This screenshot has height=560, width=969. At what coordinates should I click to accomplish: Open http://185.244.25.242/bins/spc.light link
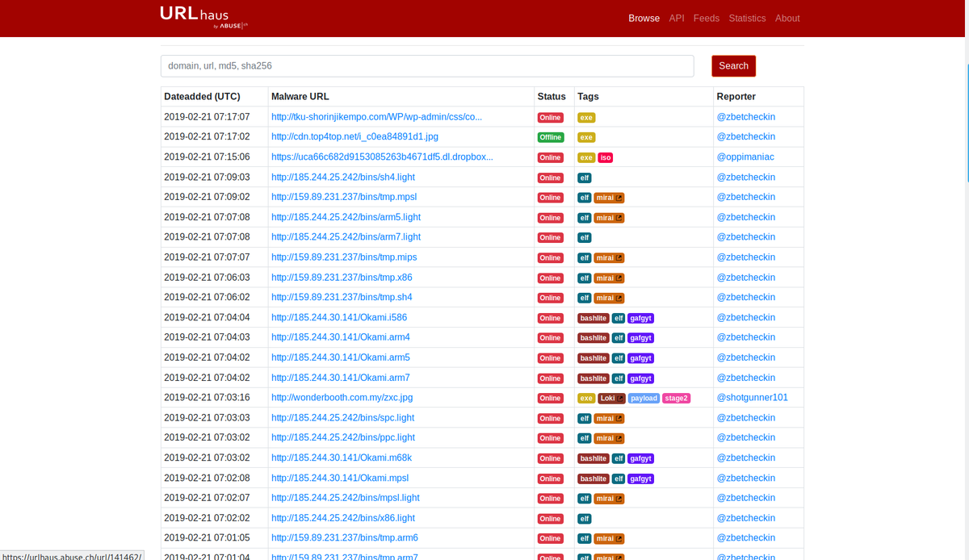point(342,418)
